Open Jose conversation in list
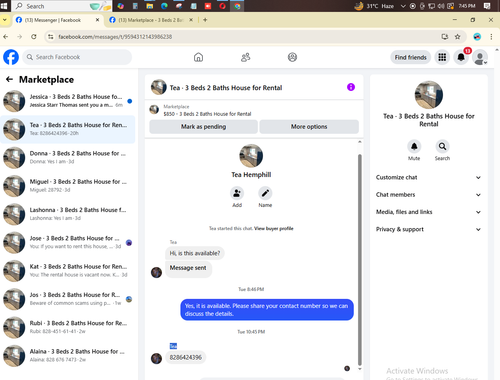 coord(68,242)
